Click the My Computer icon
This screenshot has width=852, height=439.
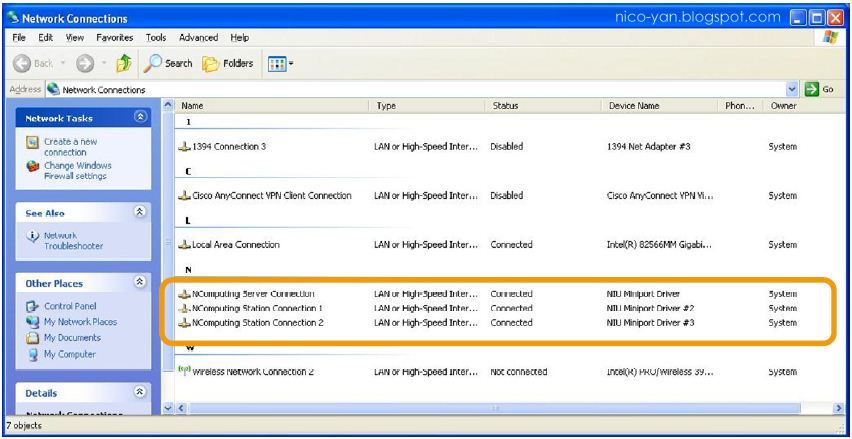point(33,354)
